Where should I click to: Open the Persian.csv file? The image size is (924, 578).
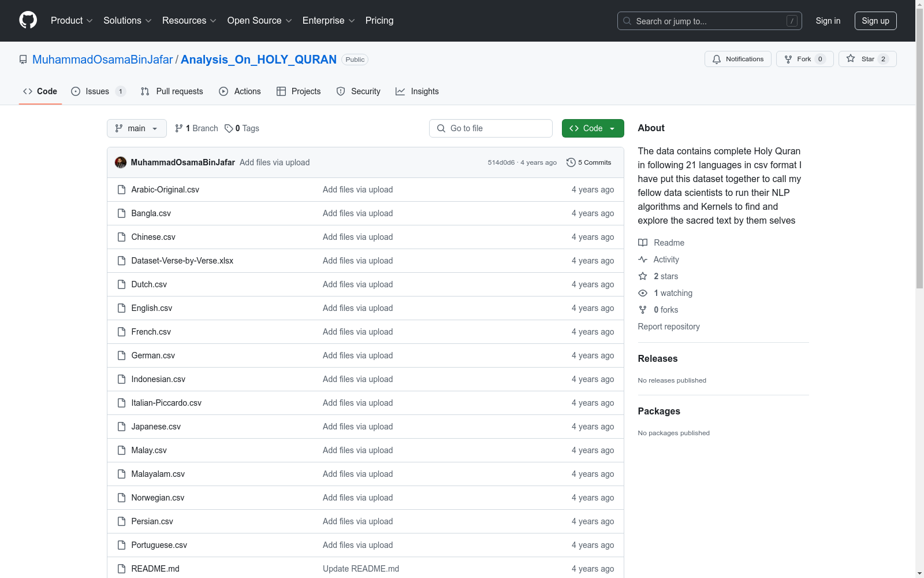152,521
